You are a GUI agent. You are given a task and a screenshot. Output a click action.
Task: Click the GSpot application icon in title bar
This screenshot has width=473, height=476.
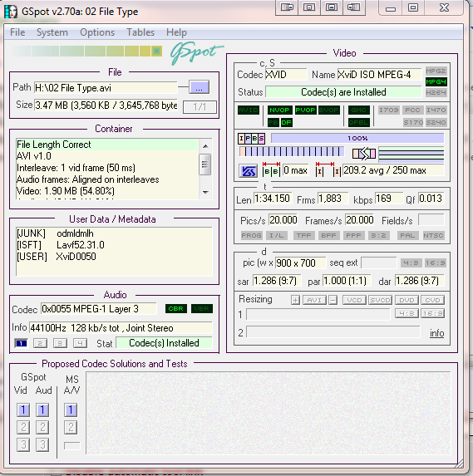11,12
